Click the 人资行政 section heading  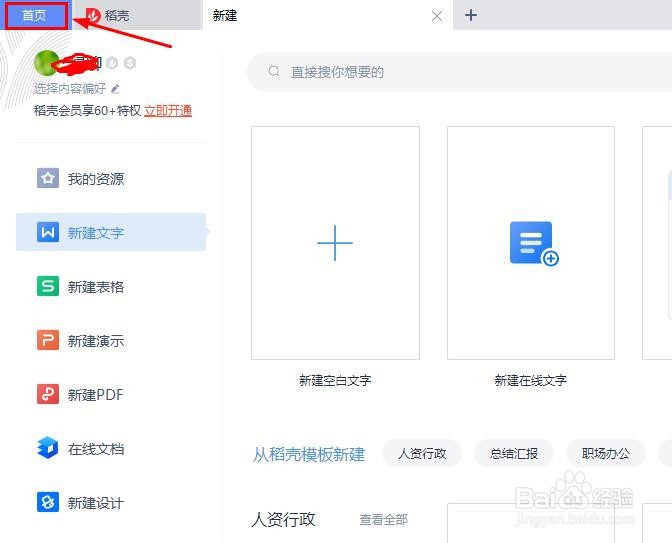[x=283, y=519]
